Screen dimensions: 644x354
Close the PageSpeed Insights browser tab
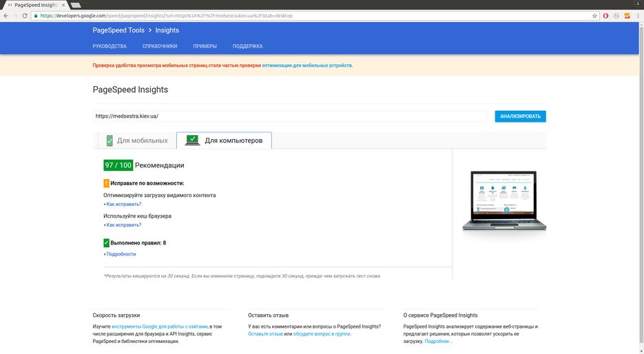(x=63, y=5)
